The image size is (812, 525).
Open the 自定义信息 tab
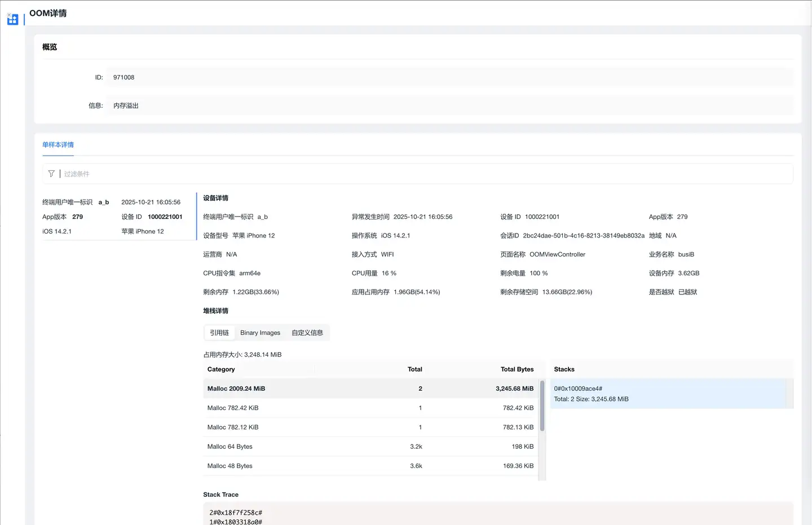(307, 333)
